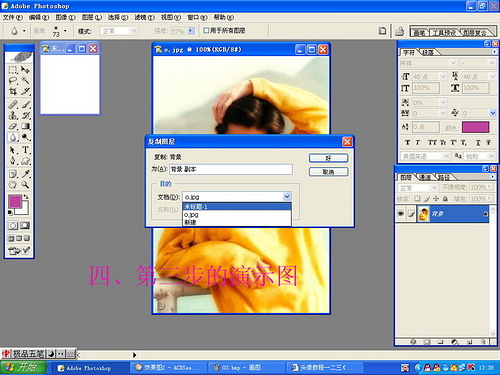This screenshot has height=375, width=500.
Task: Open the brush preset picker arrow
Action: (65, 31)
